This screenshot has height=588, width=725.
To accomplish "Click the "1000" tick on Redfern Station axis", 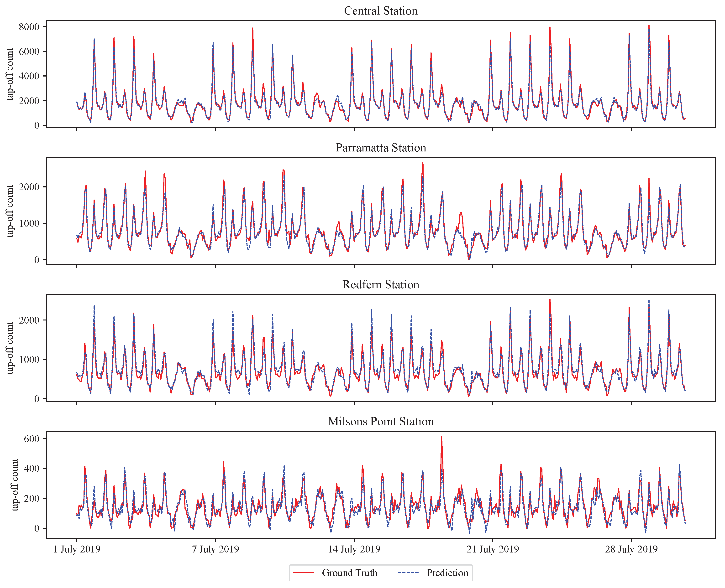I will 29,360.
